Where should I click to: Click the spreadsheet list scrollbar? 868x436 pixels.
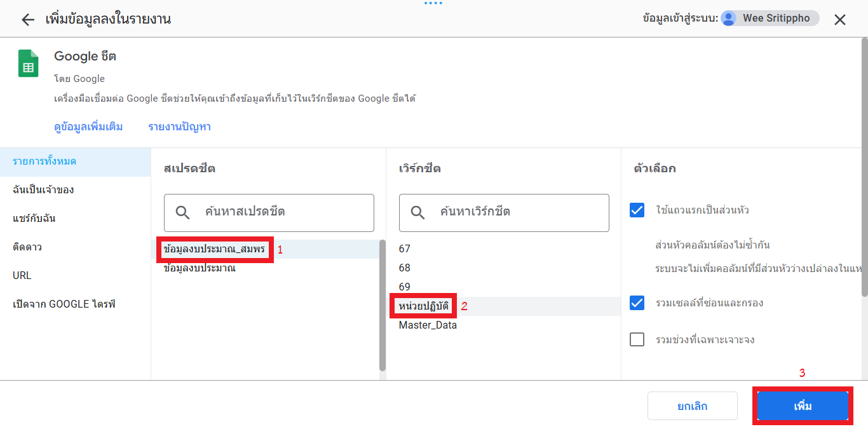click(x=383, y=305)
